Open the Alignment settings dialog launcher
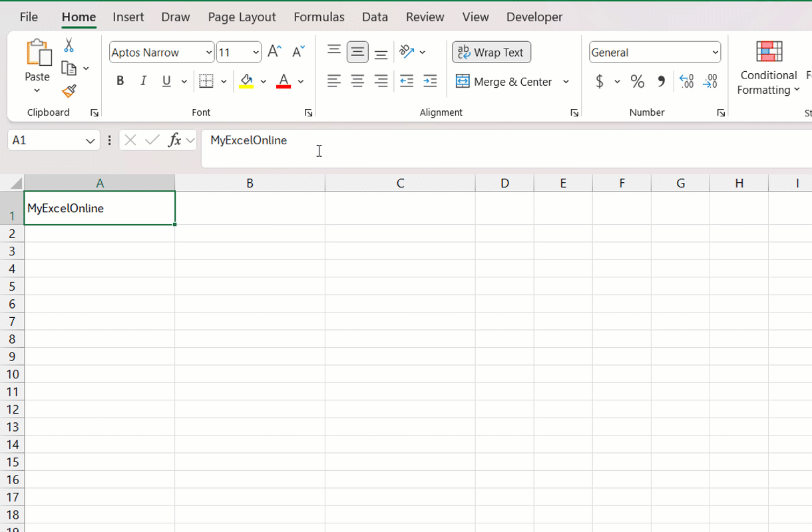The height and width of the screenshot is (532, 812). click(574, 113)
